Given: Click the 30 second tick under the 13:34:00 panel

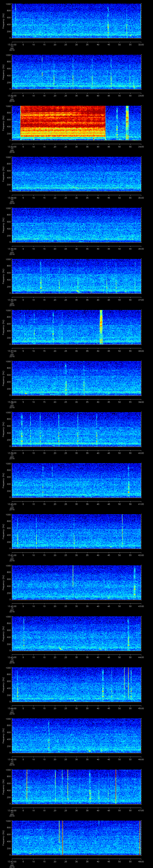Looking at the screenshot, I should click(76, 198).
